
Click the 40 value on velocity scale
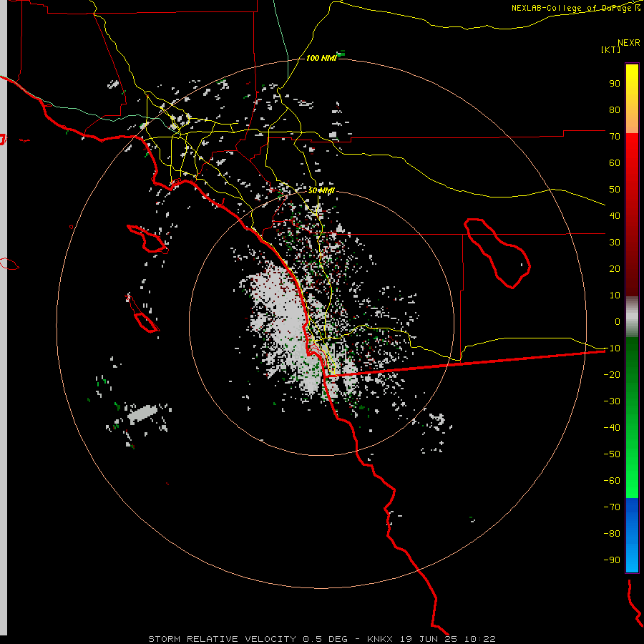click(615, 215)
